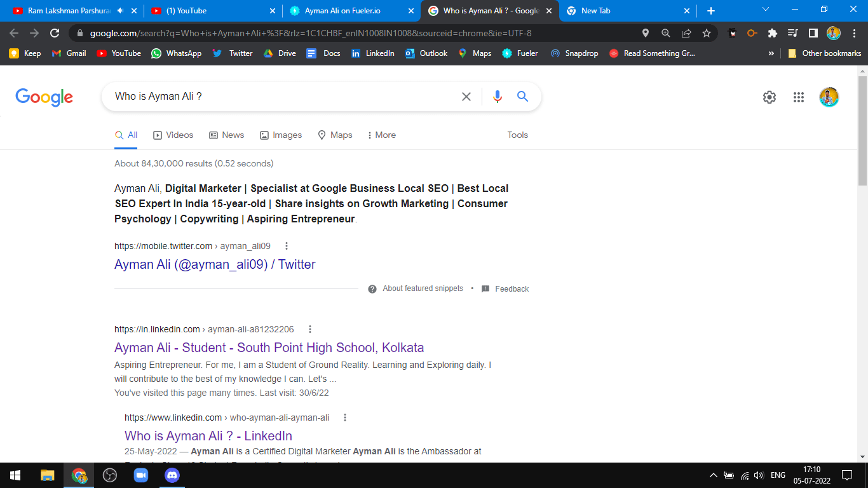Open options for Twitter result

click(287, 246)
